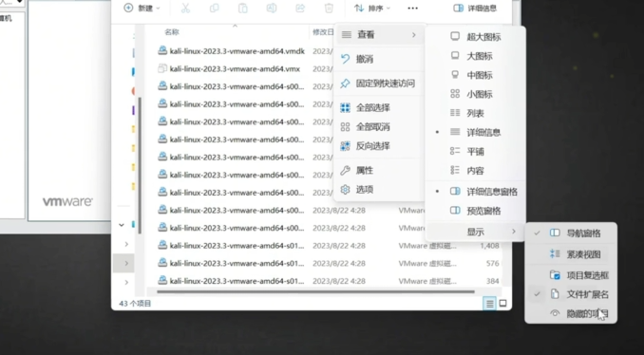Click 反向选择 invert selection
Screen dimensions: 644x355
(380, 146)
